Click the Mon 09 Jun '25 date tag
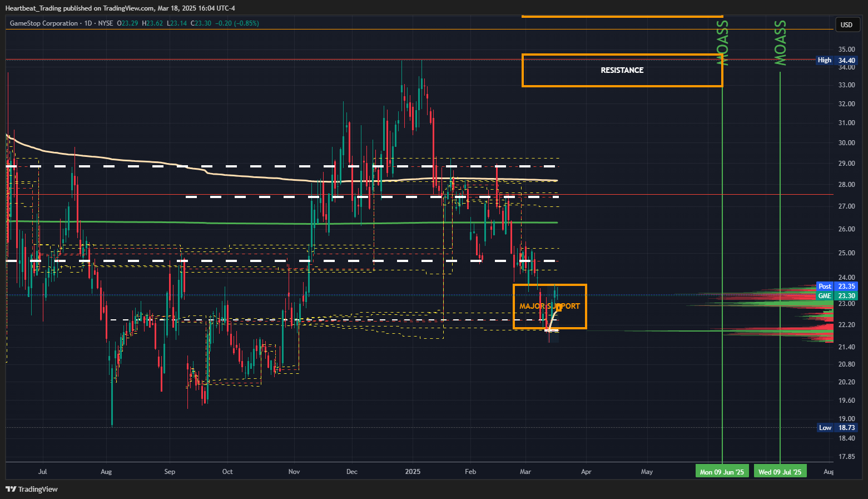Screen dimensions: 868x499 [722, 472]
